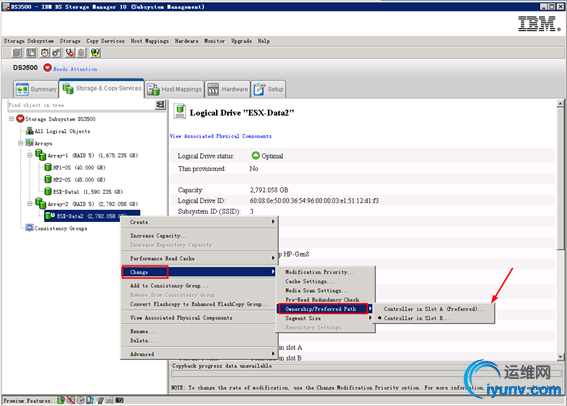Click the Logical Drive ESX-Data2 header icon
Viewport: 567px width, 406px height.
(x=180, y=111)
